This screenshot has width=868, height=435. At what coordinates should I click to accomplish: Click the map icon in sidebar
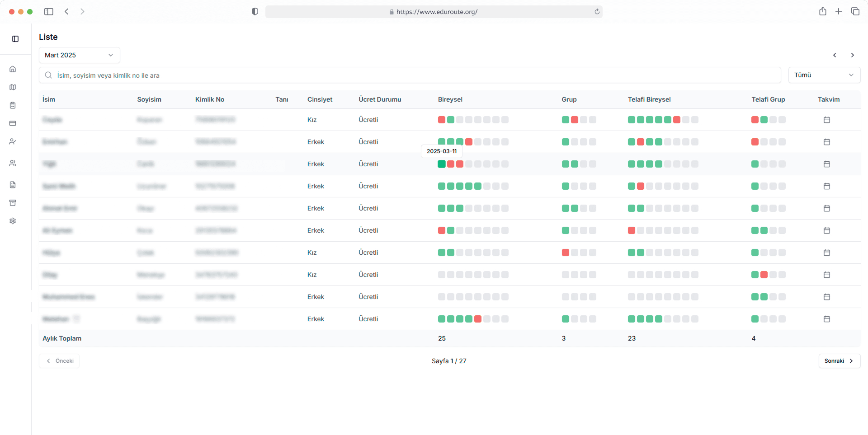[13, 87]
